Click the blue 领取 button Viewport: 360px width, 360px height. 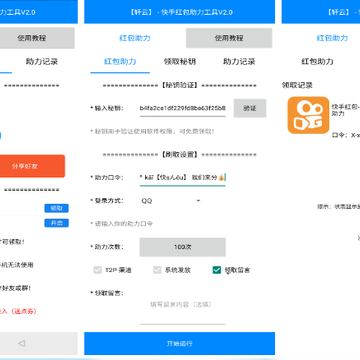point(56,208)
